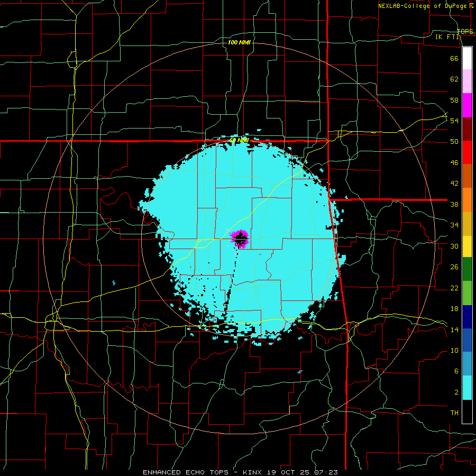Click the 07:23 timestamp

[x=326, y=472]
